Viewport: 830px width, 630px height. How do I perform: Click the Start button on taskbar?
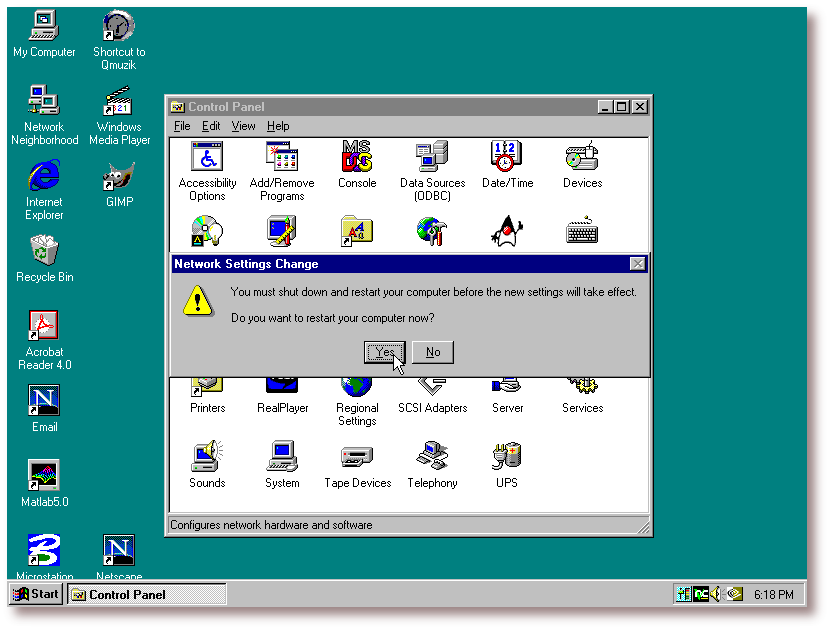pyautogui.click(x=36, y=594)
